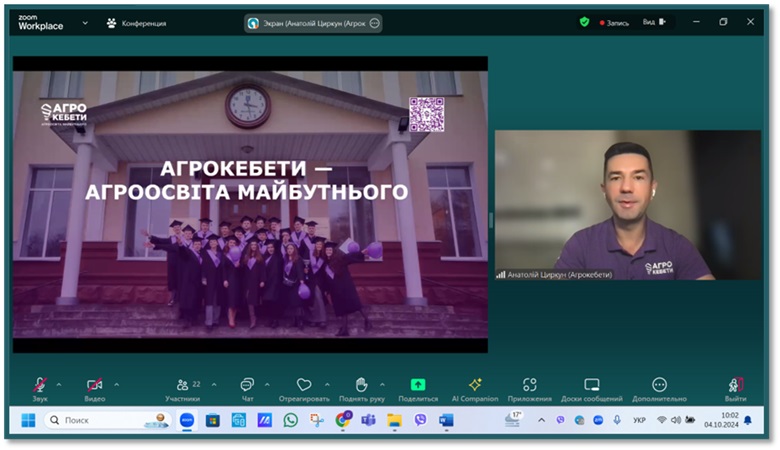The image size is (780, 450).
Task: Switch keyboard language УКР indicator
Action: tap(639, 420)
